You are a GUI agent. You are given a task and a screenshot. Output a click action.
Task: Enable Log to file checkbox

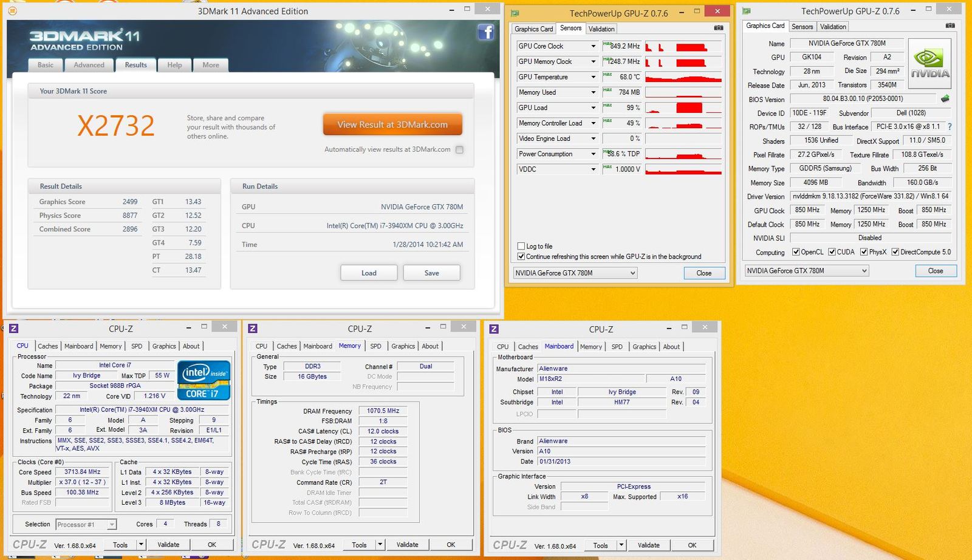(x=521, y=246)
